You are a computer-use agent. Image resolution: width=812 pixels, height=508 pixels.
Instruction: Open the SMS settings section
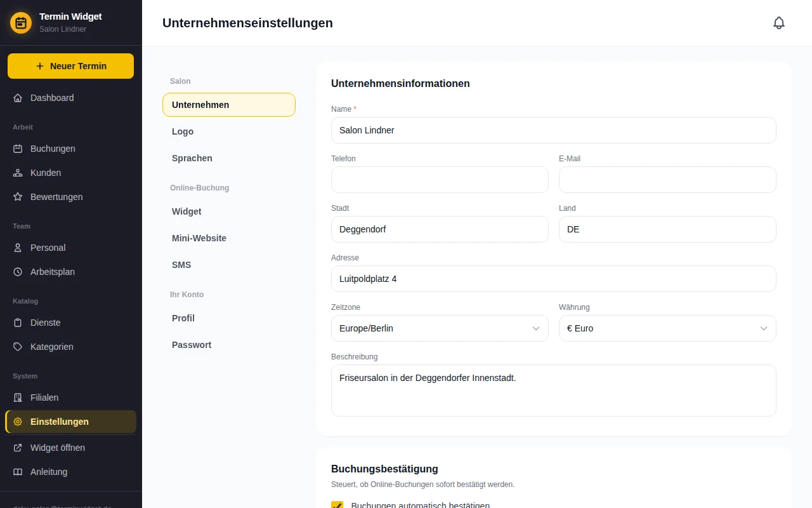(x=229, y=265)
